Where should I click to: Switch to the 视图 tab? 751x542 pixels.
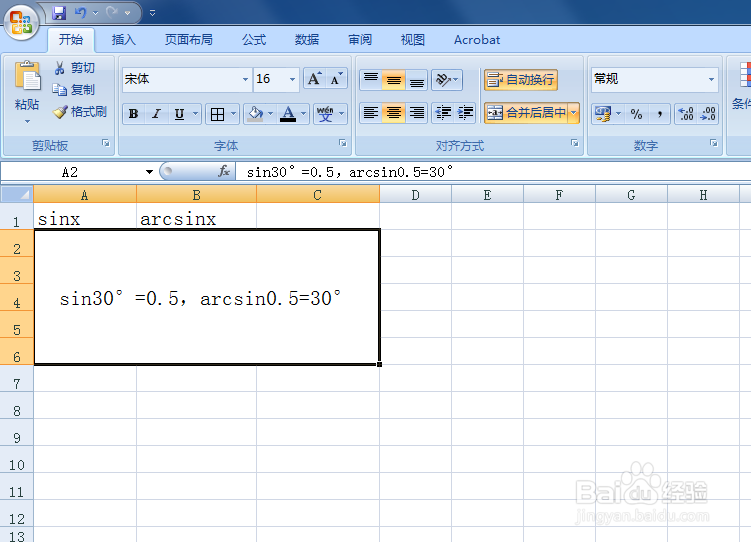click(x=412, y=40)
